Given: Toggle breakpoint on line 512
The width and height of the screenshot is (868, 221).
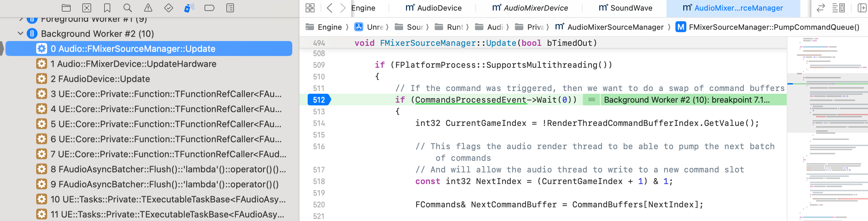Looking at the screenshot, I should [319, 100].
